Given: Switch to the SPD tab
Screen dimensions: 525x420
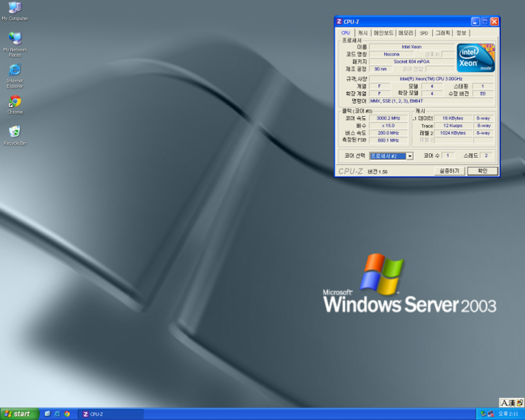Looking at the screenshot, I should (x=424, y=33).
